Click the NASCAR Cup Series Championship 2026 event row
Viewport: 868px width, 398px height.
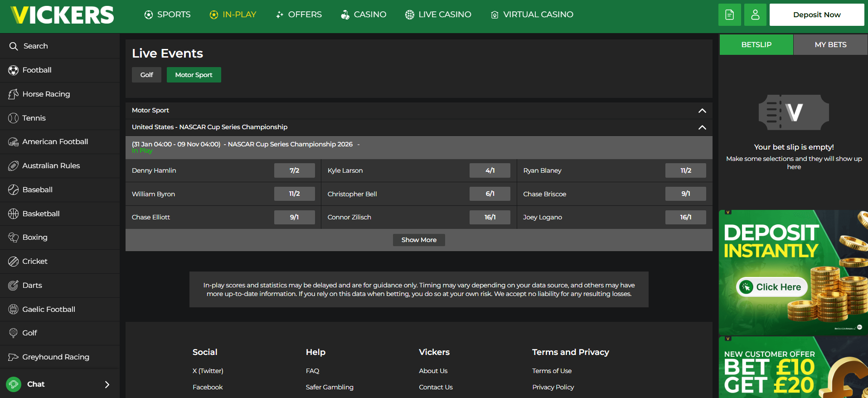419,147
